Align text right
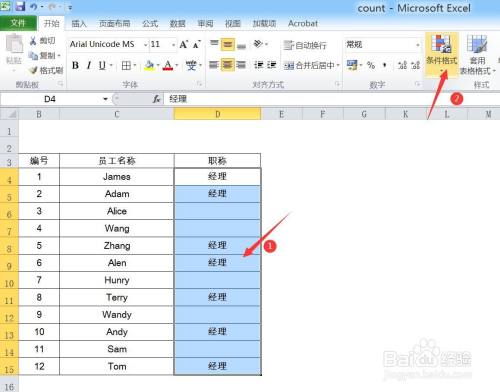Image resolution: width=500 pixels, height=392 pixels. 241,65
